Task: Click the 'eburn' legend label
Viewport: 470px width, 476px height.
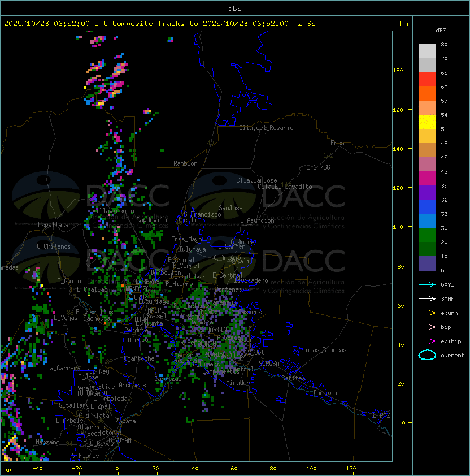Action: click(449, 313)
